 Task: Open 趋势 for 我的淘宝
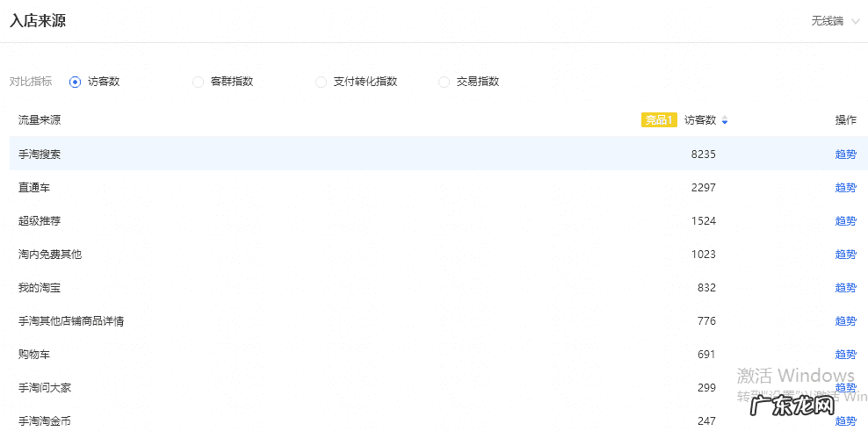(845, 287)
